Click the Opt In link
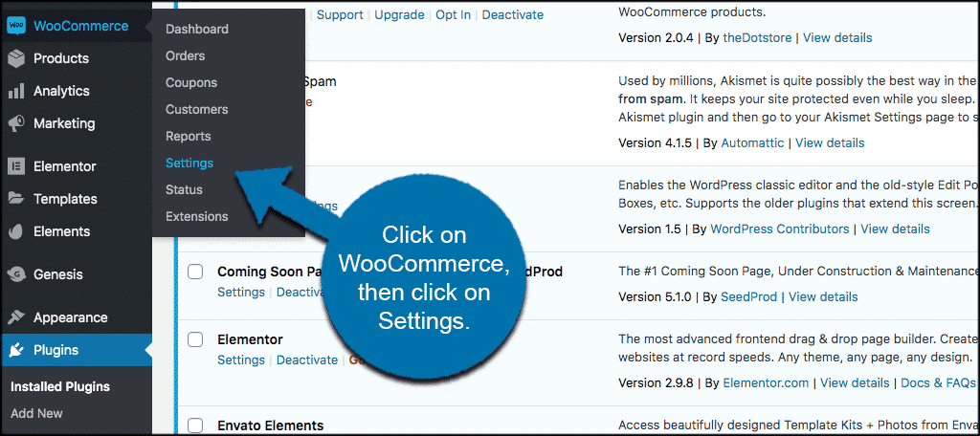The height and width of the screenshot is (436, 980). pos(453,15)
